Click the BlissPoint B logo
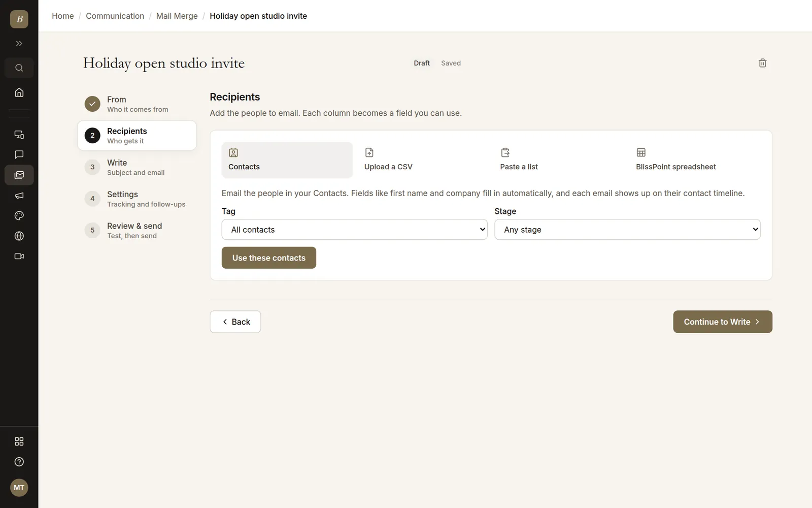This screenshot has width=812, height=508. click(19, 19)
